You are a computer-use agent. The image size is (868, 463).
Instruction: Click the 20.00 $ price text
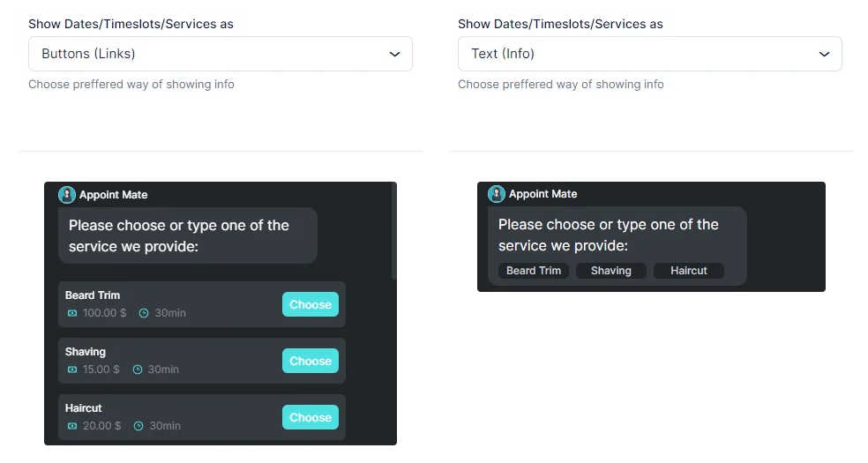101,426
